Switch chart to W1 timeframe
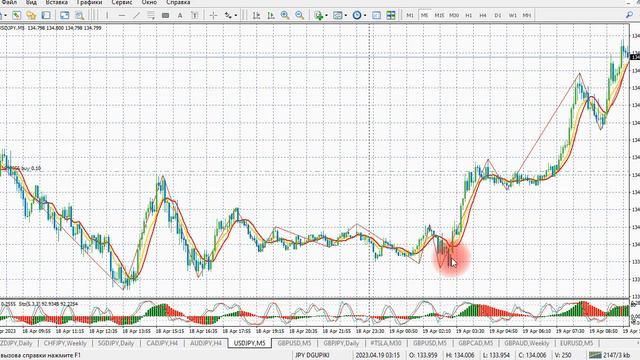 (512, 16)
